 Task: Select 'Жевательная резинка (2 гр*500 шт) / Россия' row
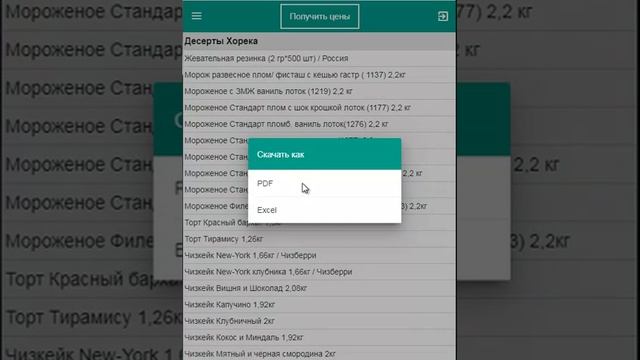click(x=319, y=58)
